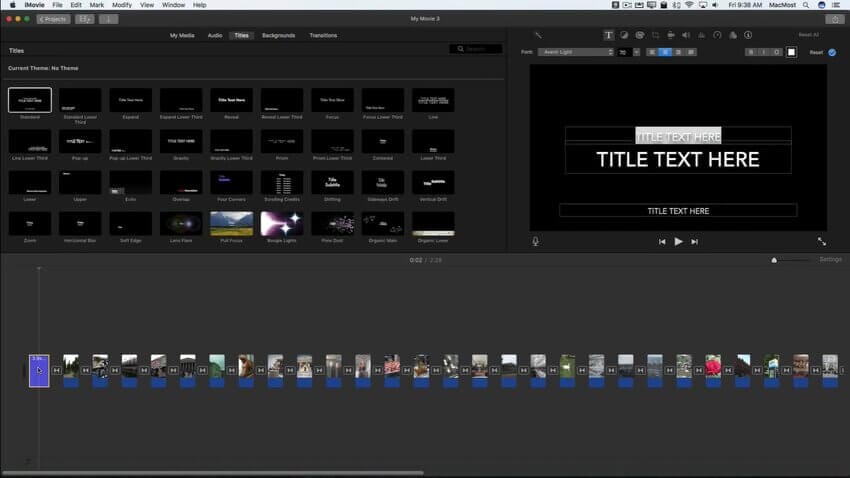Choose the Pull Focus title thumbnail
Screen dimensions: 850x478
(231, 224)
